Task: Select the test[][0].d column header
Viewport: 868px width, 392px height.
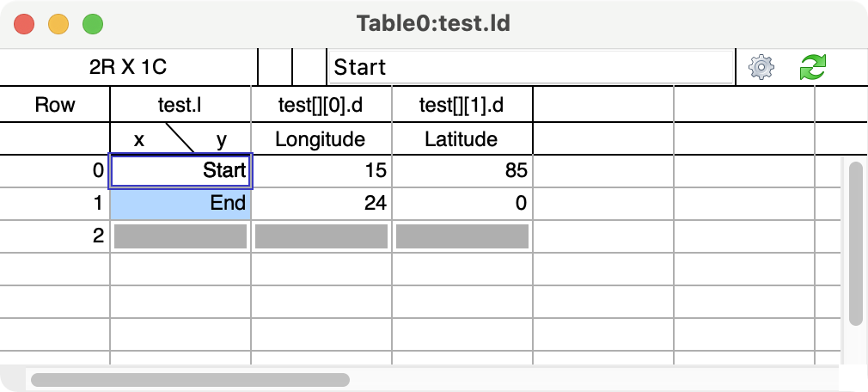Action: click(321, 105)
